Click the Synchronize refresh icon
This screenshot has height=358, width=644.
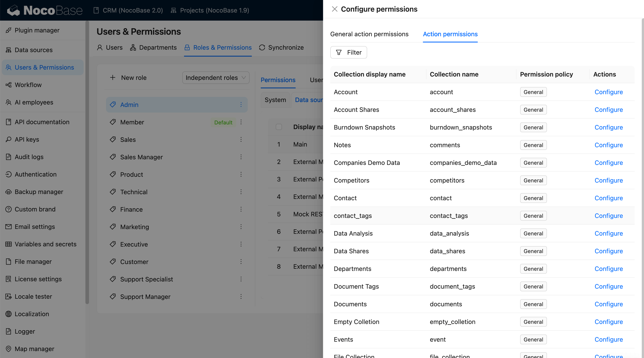click(x=262, y=47)
